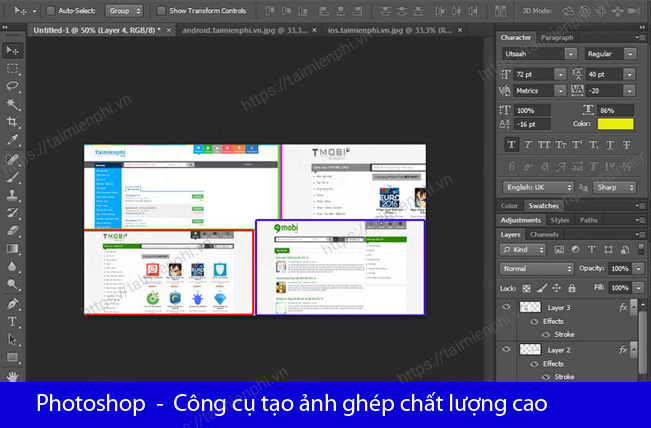This screenshot has width=651, height=428.
Task: Open the 72 pt font size dropdown
Action: coord(560,75)
